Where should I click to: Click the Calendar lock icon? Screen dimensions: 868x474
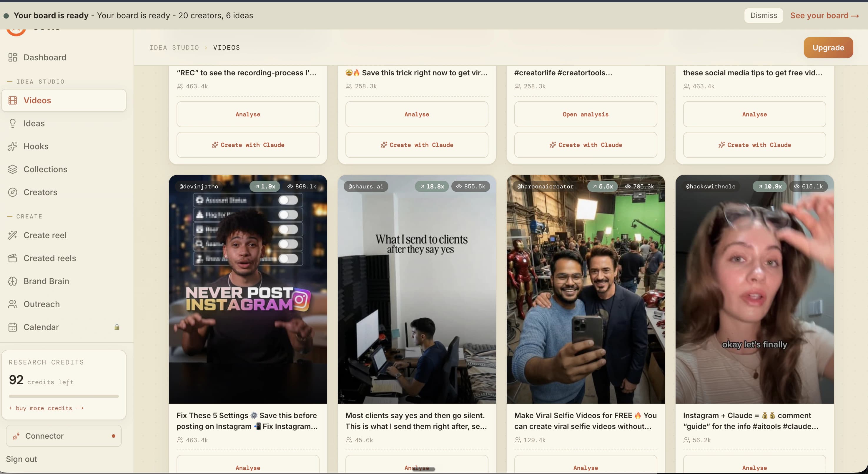(117, 327)
